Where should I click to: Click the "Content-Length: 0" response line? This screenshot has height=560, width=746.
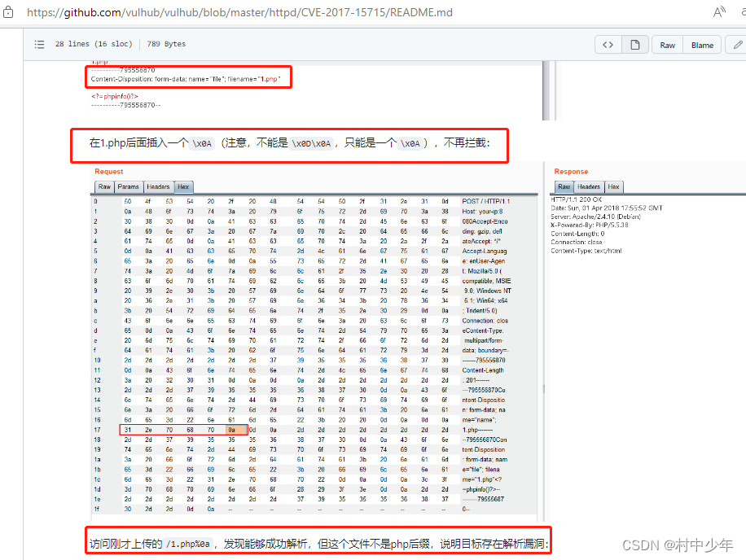click(x=577, y=234)
